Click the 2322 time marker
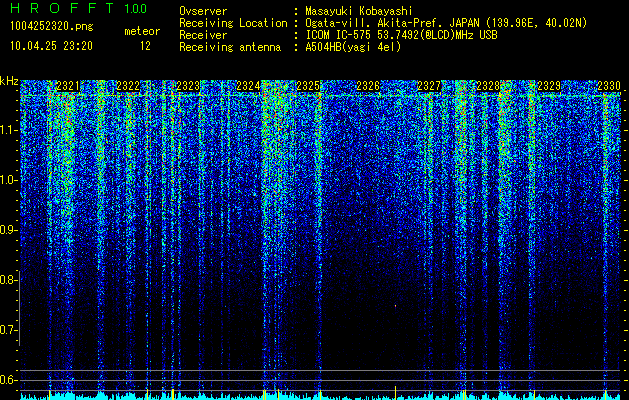This screenshot has height=400, width=629. [128, 86]
